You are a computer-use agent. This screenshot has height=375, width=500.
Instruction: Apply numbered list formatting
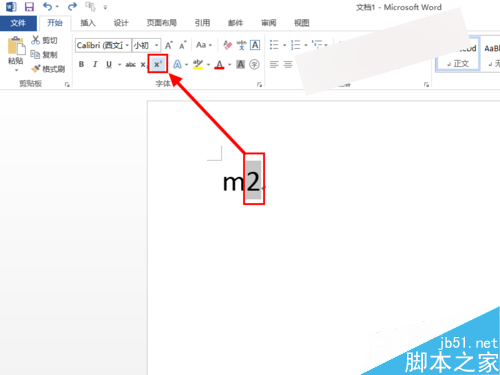pyautogui.click(x=295, y=45)
